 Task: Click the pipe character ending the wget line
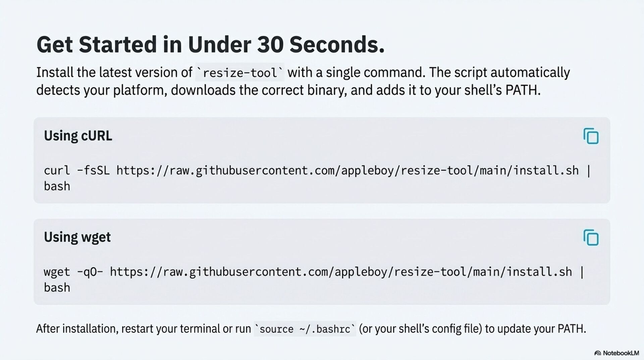pos(582,272)
